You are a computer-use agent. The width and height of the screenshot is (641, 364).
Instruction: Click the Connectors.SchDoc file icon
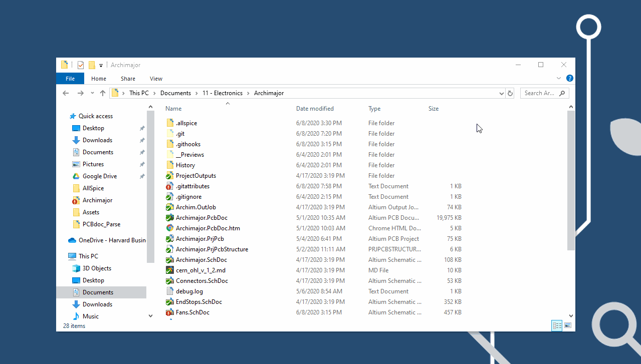pos(170,281)
